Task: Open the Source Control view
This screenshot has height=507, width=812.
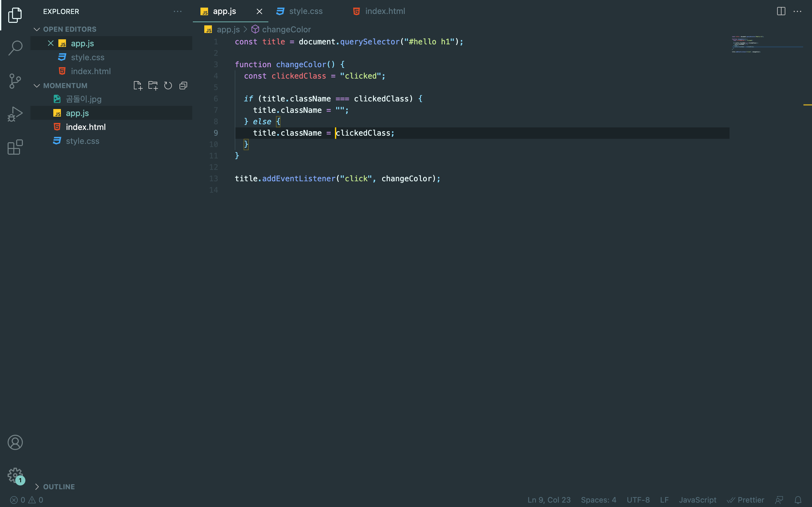Action: (15, 81)
